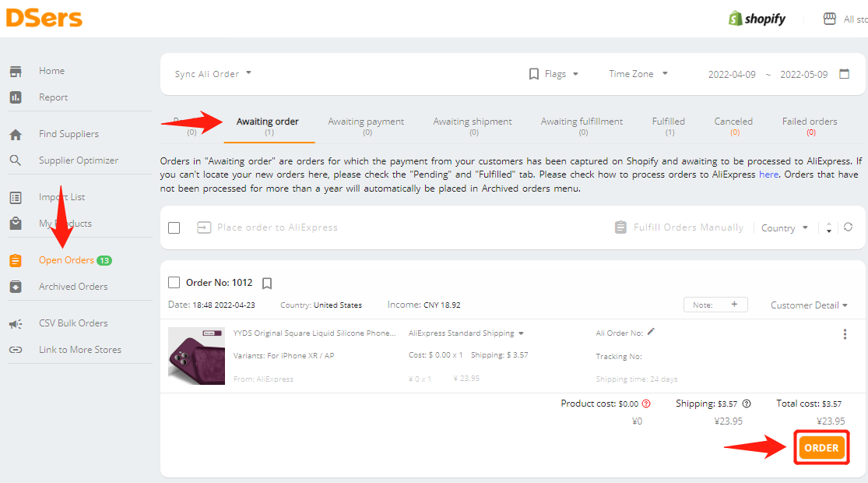This screenshot has height=483, width=868.
Task: Click the orange ORDER button
Action: click(821, 447)
